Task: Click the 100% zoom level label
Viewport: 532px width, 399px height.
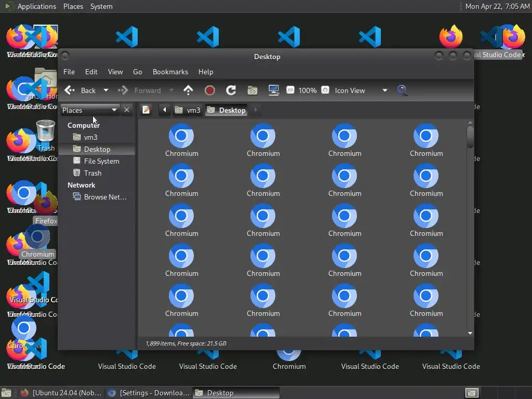Action: tap(308, 90)
